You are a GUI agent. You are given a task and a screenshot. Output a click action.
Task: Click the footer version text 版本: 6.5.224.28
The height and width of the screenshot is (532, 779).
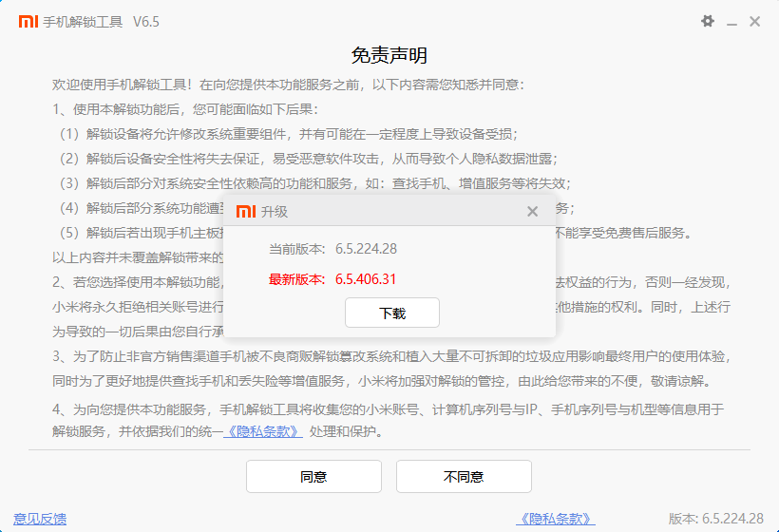[715, 519]
